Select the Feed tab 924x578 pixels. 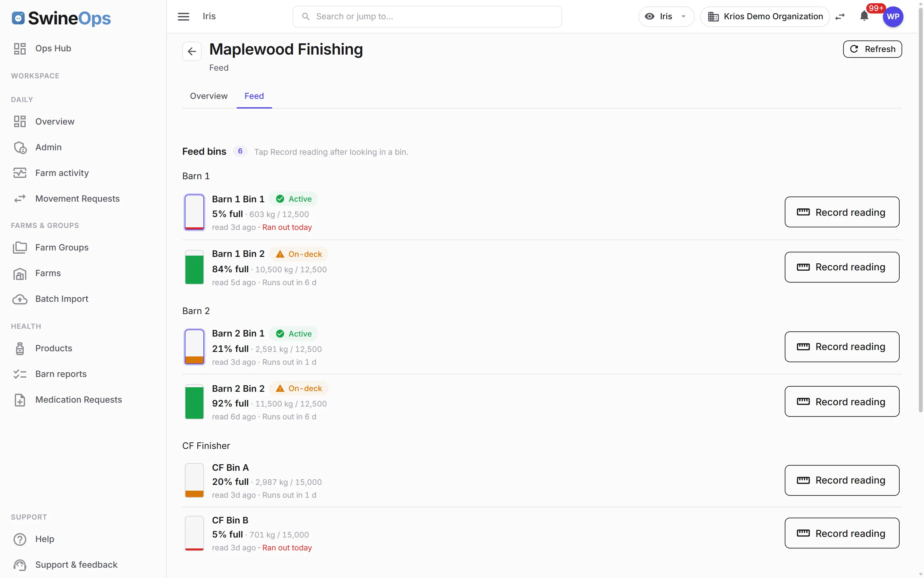[x=254, y=96]
